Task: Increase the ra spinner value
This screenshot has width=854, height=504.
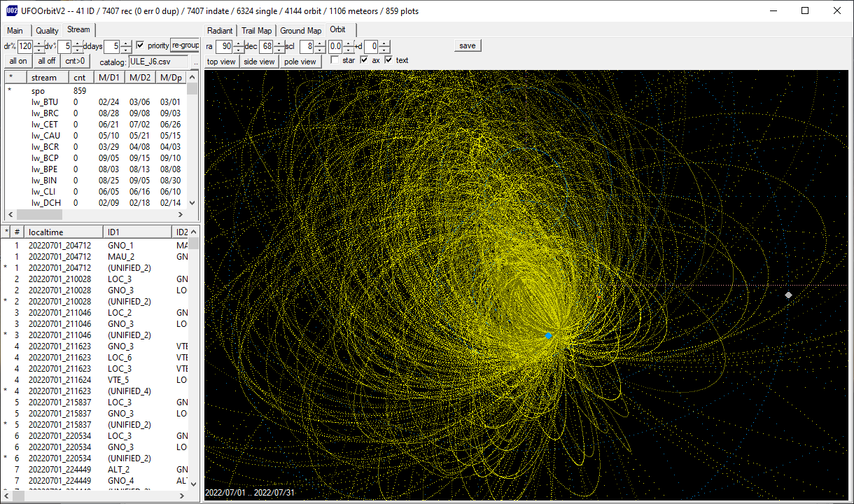Action: [239, 43]
